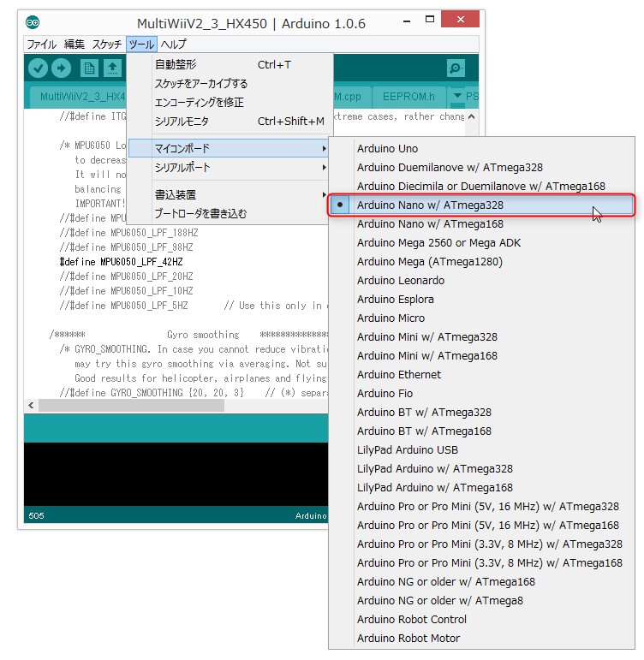Click the Open sketch toolbar icon
The image size is (644, 660).
pyautogui.click(x=113, y=68)
